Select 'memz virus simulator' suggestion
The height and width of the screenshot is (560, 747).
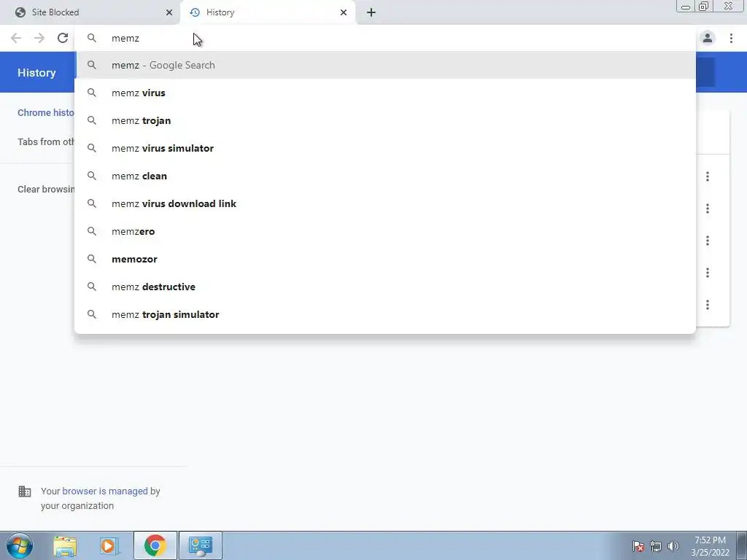click(385, 148)
